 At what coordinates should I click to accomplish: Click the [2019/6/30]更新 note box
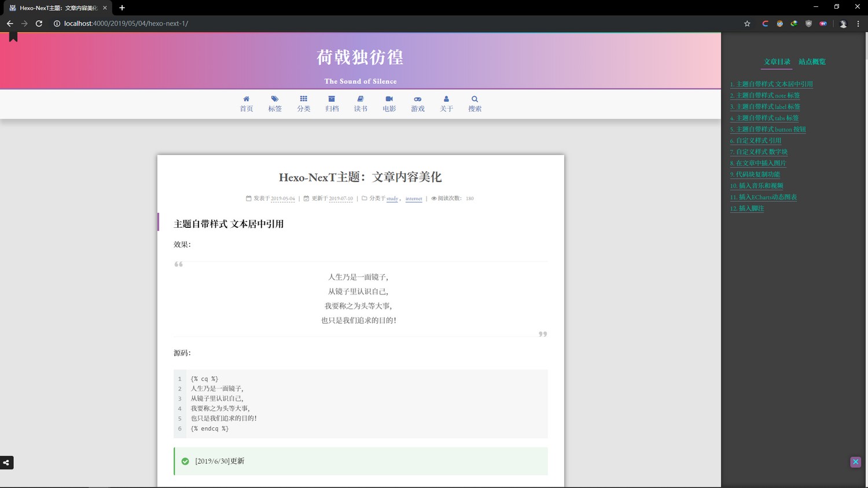(x=361, y=461)
